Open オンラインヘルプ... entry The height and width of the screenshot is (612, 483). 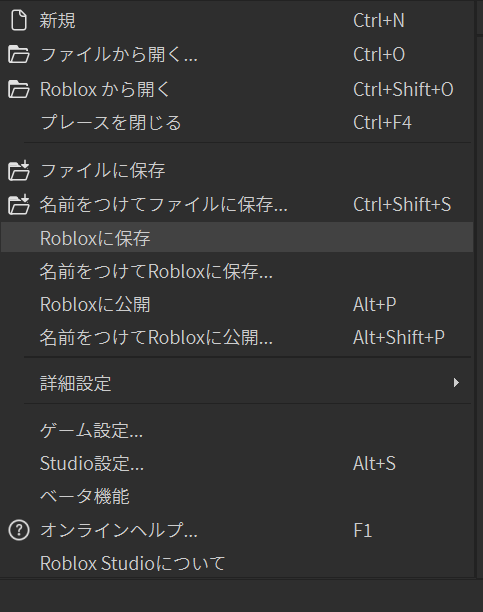tap(237, 530)
